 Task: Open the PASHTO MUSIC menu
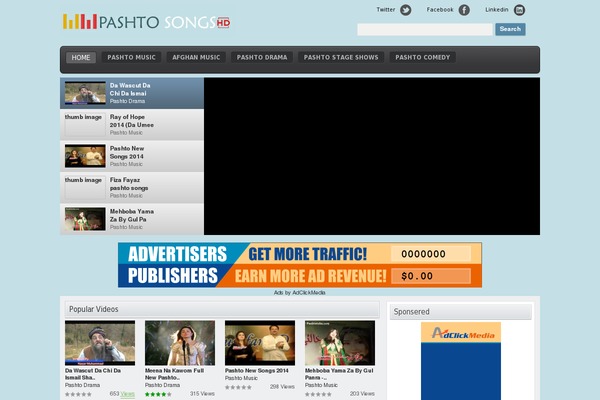pos(131,57)
